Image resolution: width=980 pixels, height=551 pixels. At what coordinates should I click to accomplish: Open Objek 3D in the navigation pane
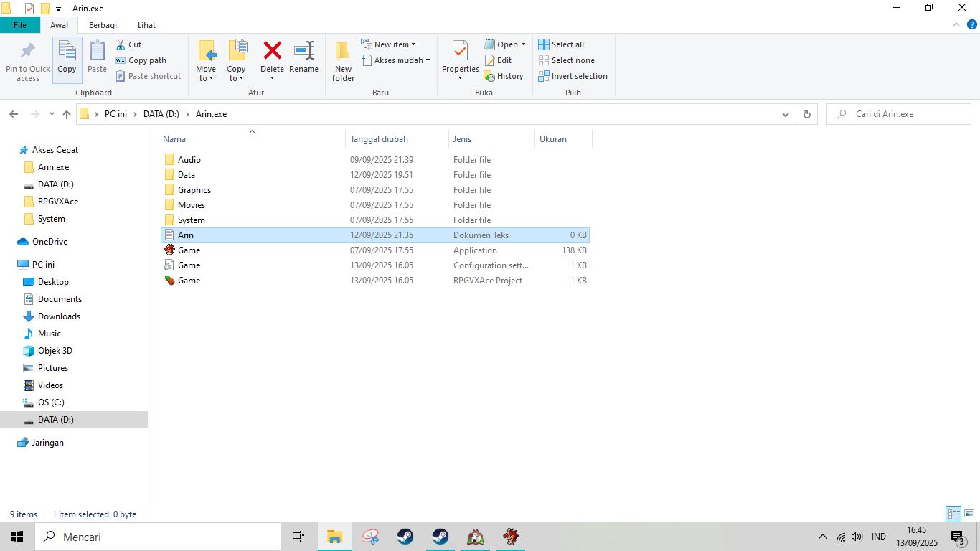[x=55, y=351]
